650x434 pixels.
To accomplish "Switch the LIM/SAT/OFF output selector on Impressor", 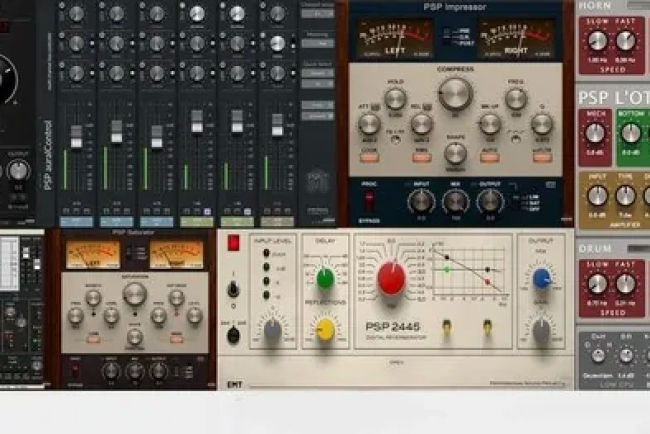I will pos(517,203).
